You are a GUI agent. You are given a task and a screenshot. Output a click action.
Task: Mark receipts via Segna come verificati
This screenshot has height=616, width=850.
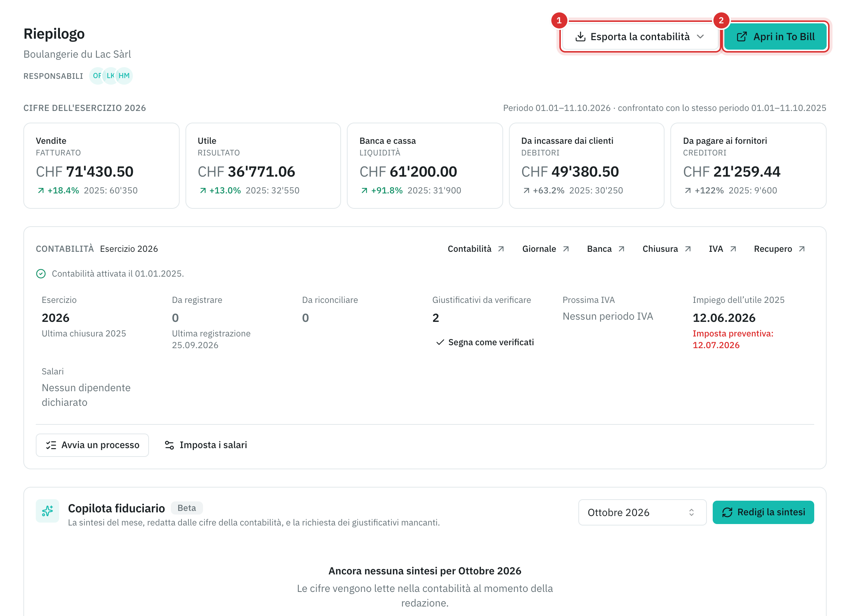(x=485, y=342)
